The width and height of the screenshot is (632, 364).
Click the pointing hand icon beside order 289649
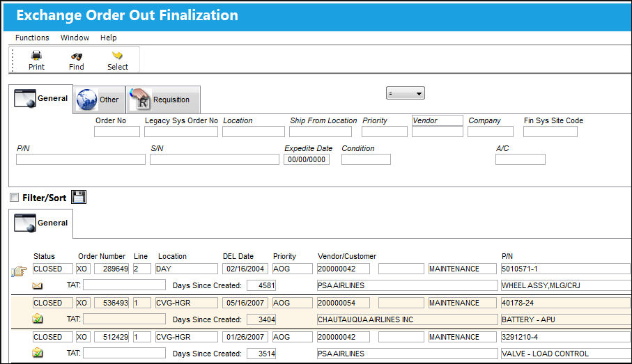pyautogui.click(x=19, y=271)
